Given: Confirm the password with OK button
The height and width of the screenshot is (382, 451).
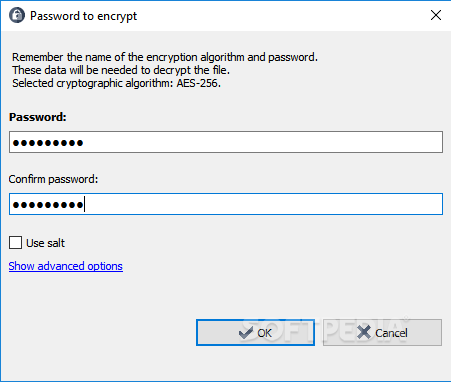Looking at the screenshot, I should (x=255, y=332).
